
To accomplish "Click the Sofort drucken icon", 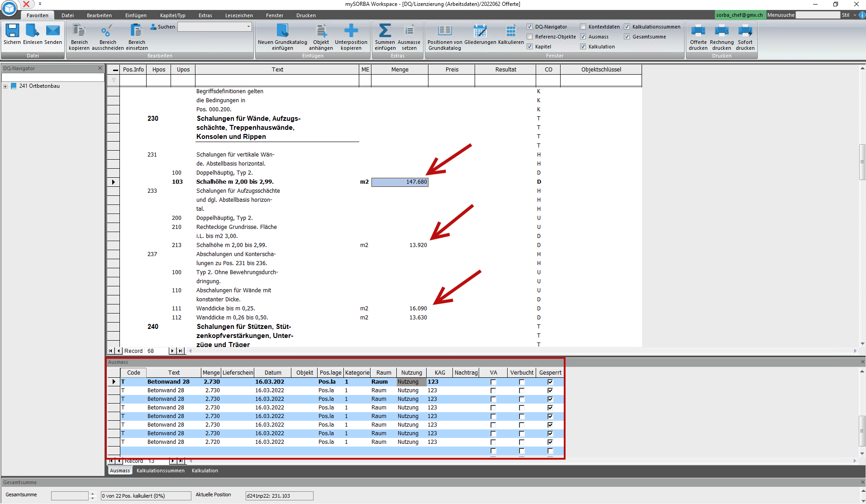I will click(745, 31).
